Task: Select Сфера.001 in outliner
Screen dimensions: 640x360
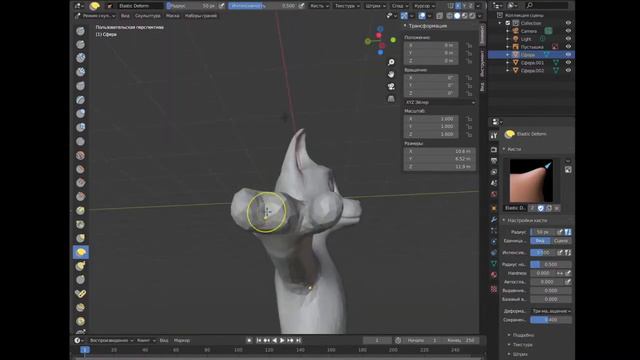Action: pos(532,63)
